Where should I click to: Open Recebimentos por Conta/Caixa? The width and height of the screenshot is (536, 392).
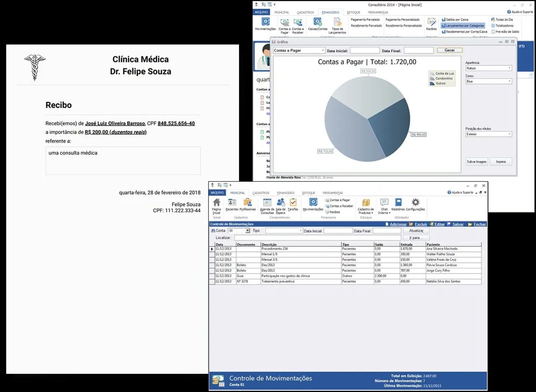[x=464, y=31]
